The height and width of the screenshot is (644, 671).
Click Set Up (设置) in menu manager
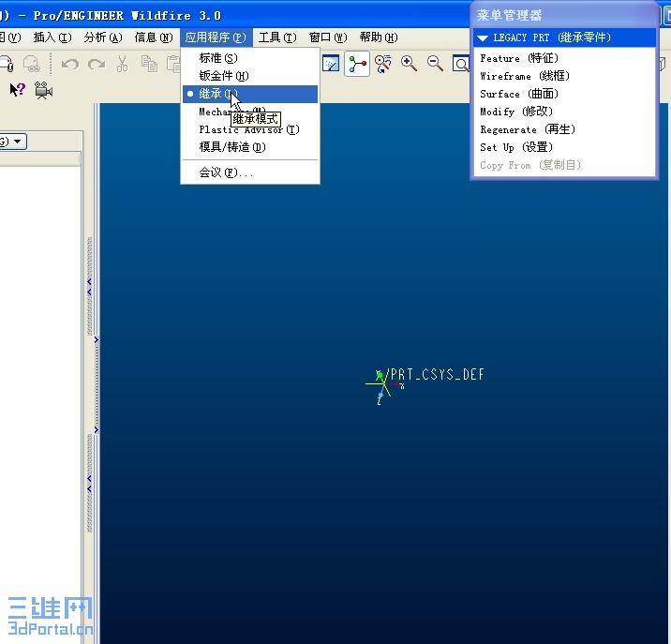[564, 147]
